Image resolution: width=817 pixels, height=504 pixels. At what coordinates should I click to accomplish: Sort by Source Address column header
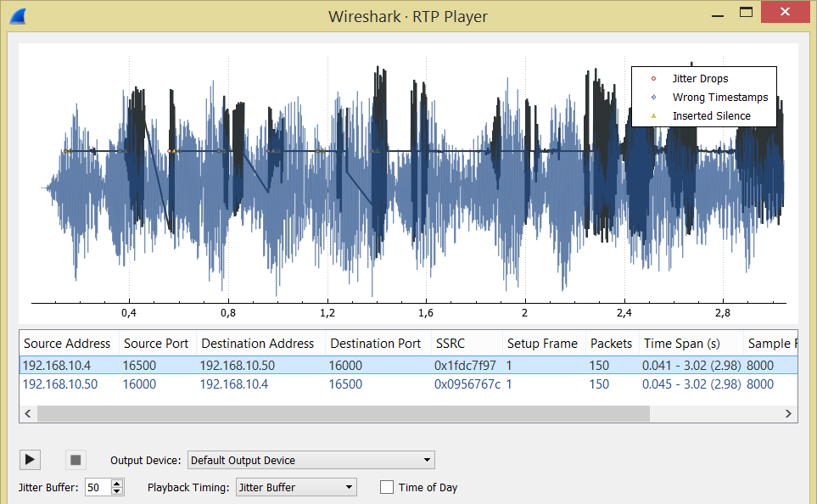[x=67, y=344]
